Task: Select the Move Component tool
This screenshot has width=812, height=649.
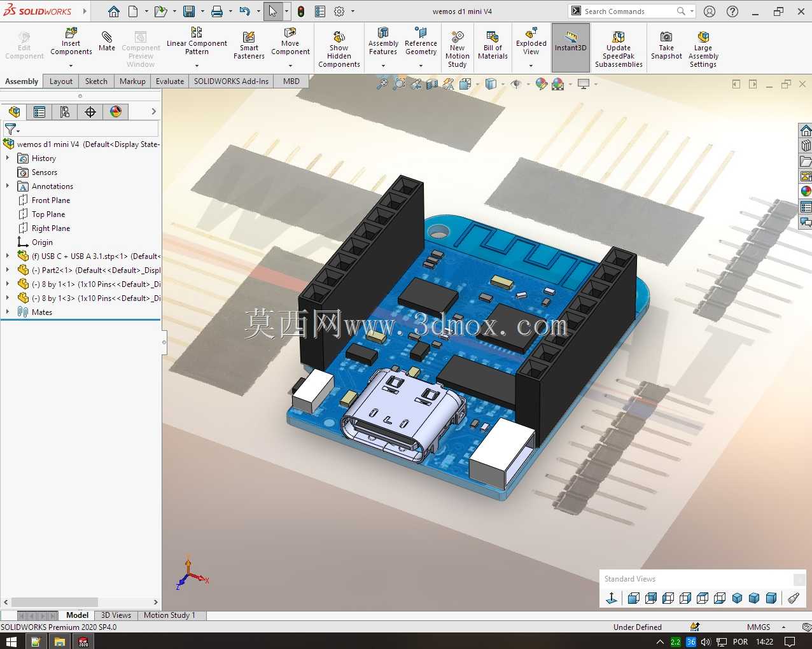Action: coord(290,41)
